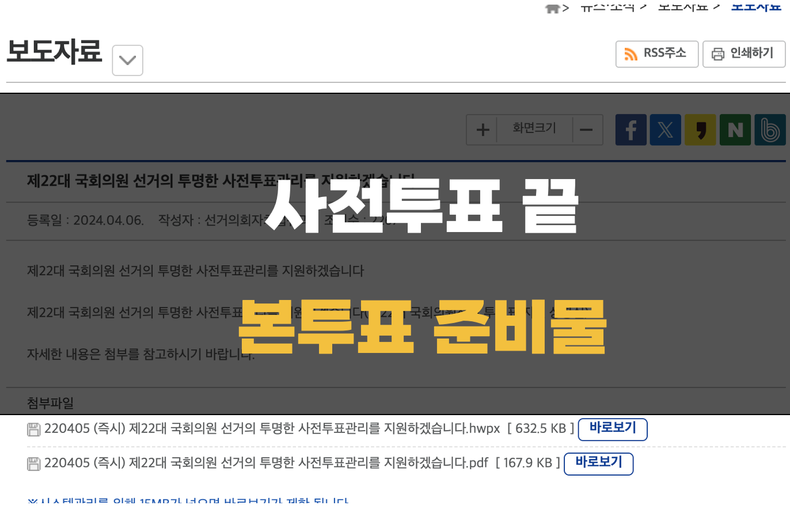The height and width of the screenshot is (532, 790).
Task: Increase screen size with plus button
Action: click(483, 130)
